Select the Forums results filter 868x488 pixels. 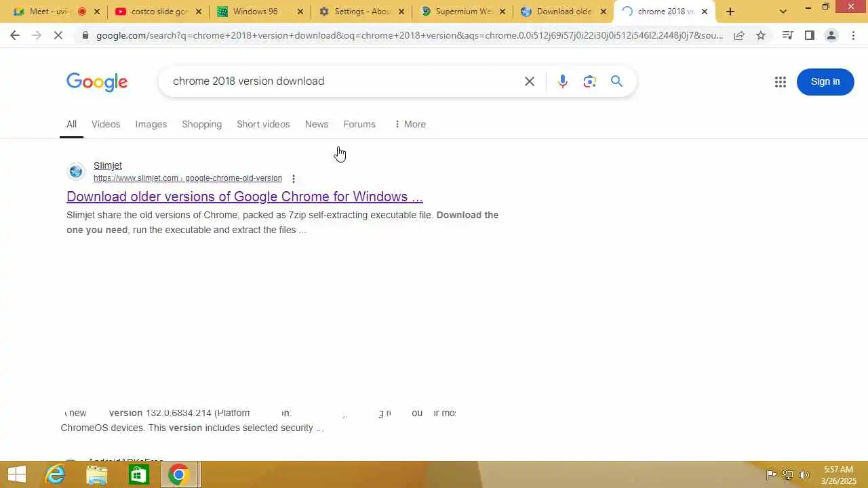(x=359, y=124)
